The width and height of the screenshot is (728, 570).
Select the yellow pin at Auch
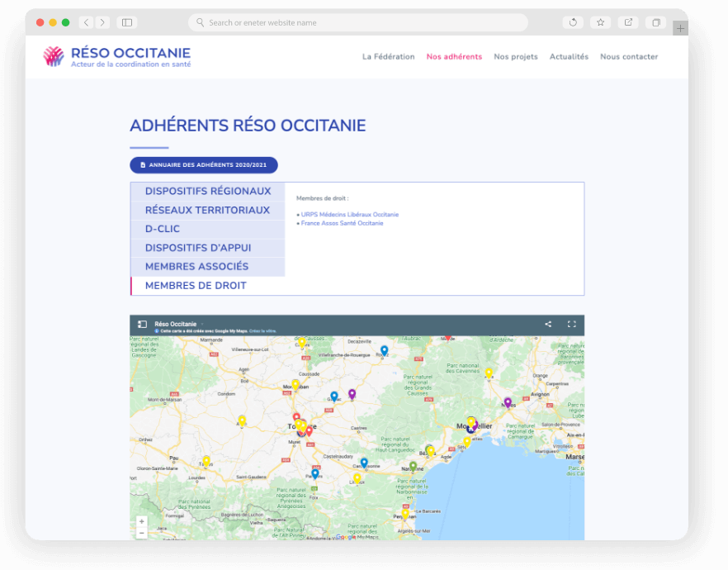click(242, 420)
